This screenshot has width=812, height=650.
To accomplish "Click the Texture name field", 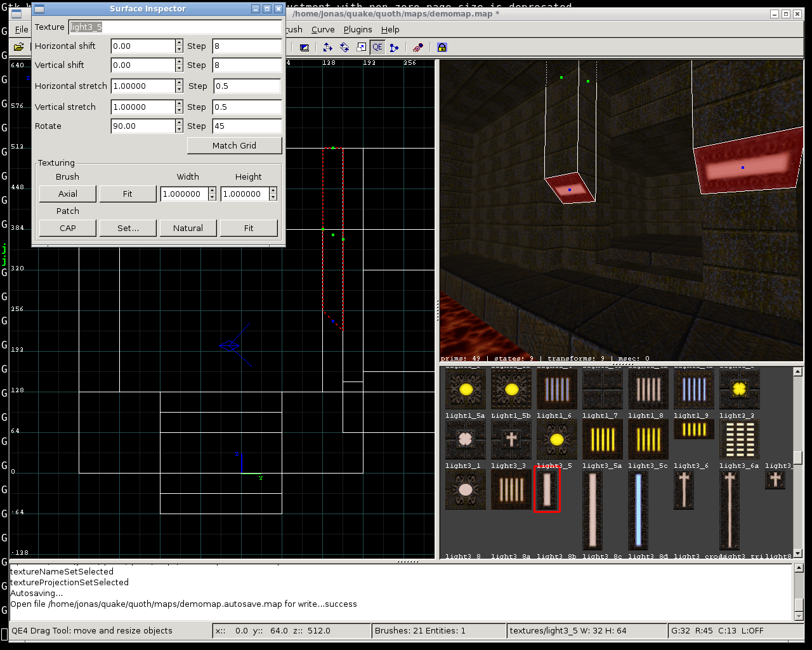I will coord(174,27).
